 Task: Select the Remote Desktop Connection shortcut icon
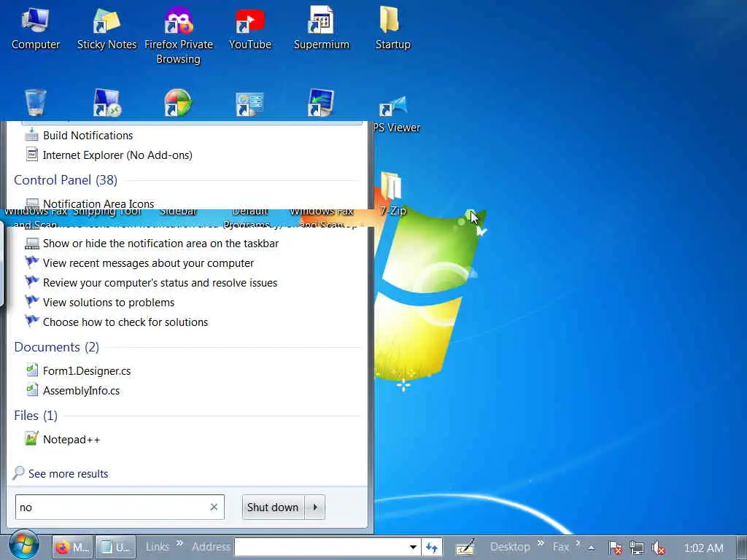(x=107, y=102)
